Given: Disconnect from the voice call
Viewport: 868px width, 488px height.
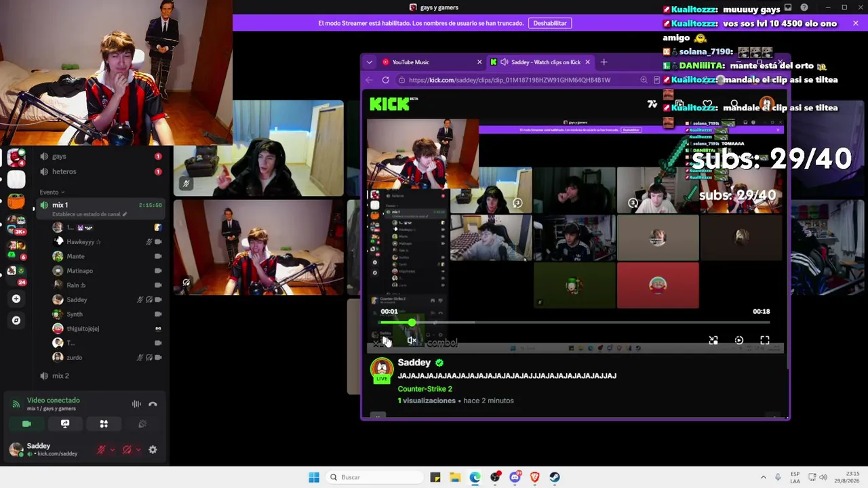Looking at the screenshot, I should tap(153, 404).
